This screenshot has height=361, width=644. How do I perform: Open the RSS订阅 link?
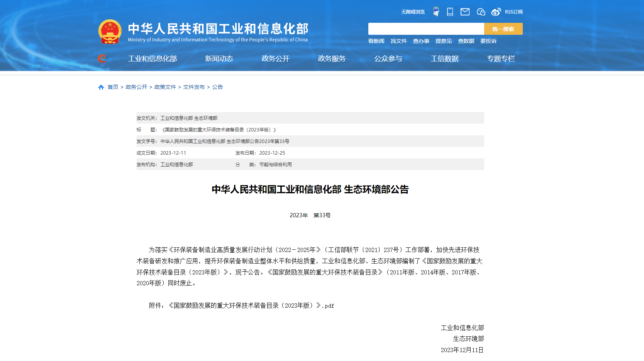click(514, 12)
